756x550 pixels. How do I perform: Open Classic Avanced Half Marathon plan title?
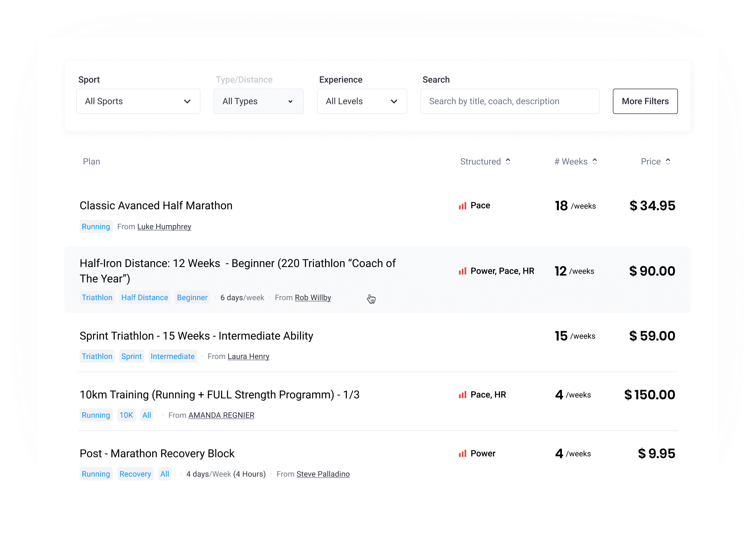(x=156, y=206)
